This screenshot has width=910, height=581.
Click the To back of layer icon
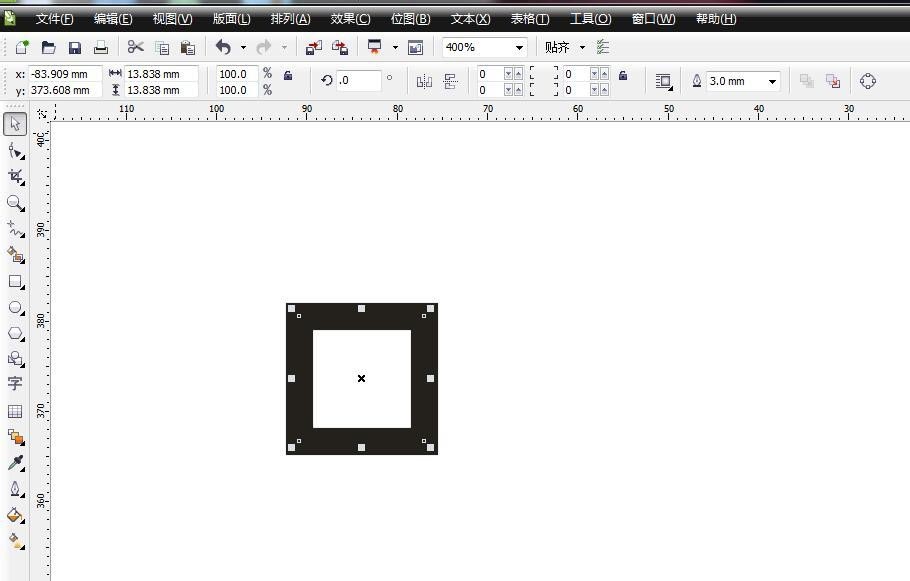[x=833, y=81]
